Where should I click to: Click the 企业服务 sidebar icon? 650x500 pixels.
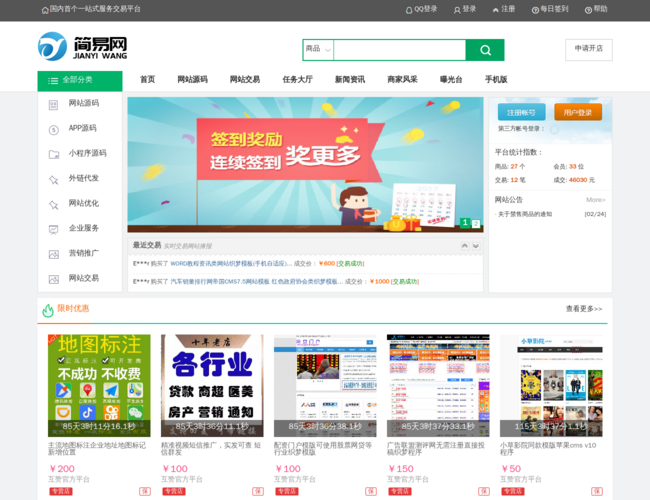[x=53, y=229]
